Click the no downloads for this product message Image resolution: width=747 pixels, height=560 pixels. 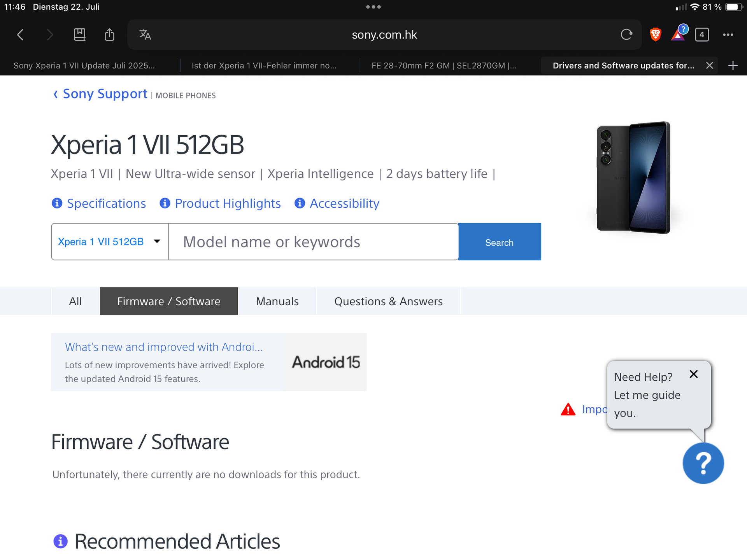click(206, 474)
